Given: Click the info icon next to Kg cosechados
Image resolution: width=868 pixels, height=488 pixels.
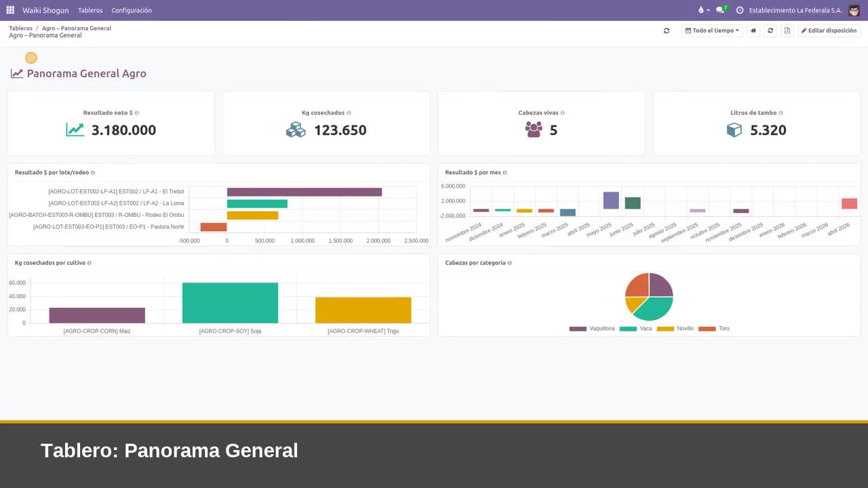Looking at the screenshot, I should [349, 113].
